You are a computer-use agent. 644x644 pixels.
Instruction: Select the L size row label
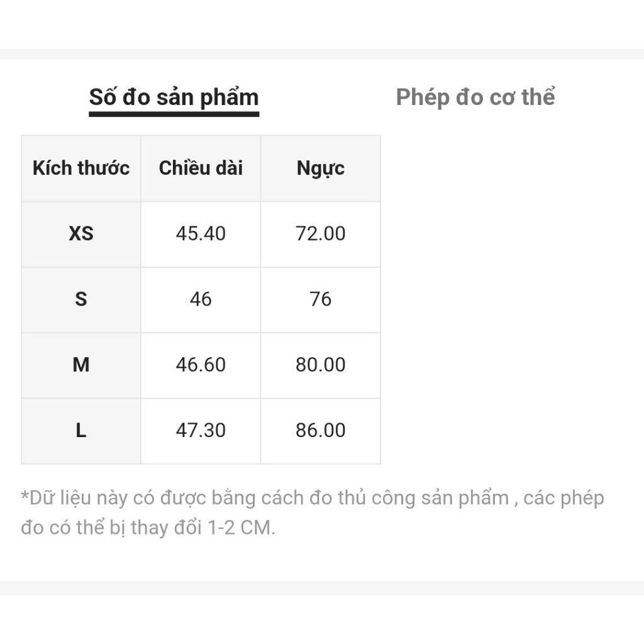[81, 430]
